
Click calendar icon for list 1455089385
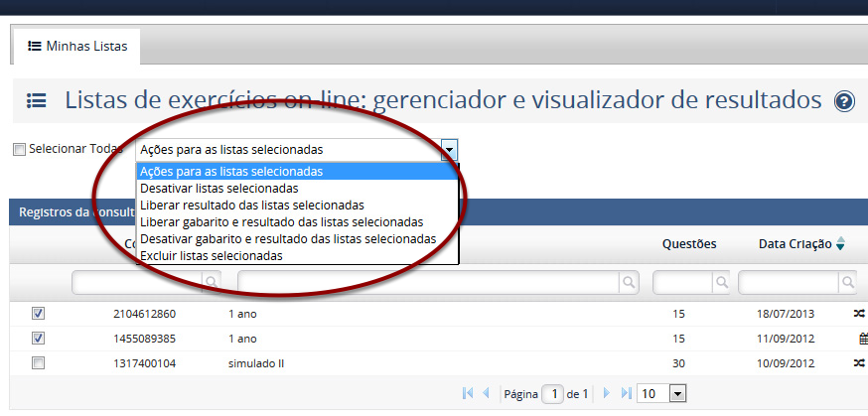862,339
